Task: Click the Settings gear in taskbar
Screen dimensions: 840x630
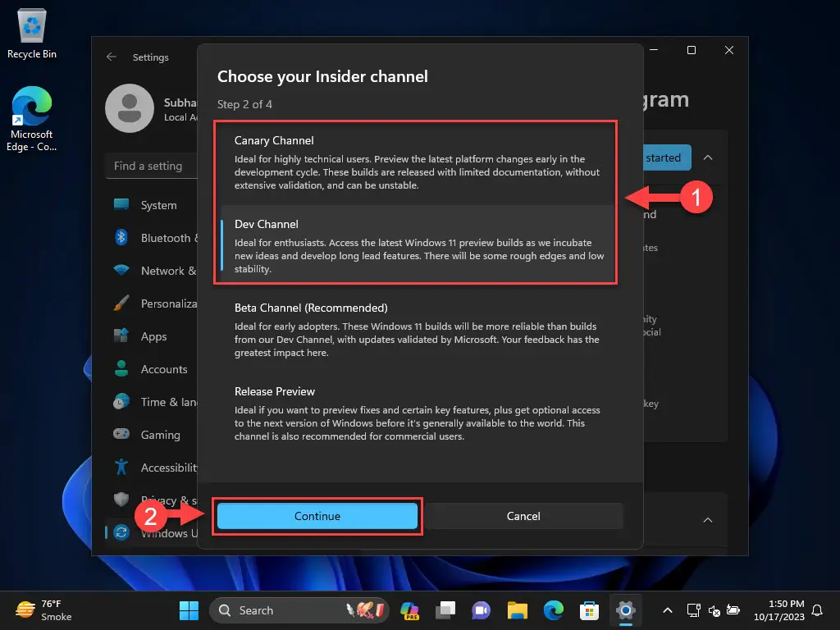Action: pos(625,610)
